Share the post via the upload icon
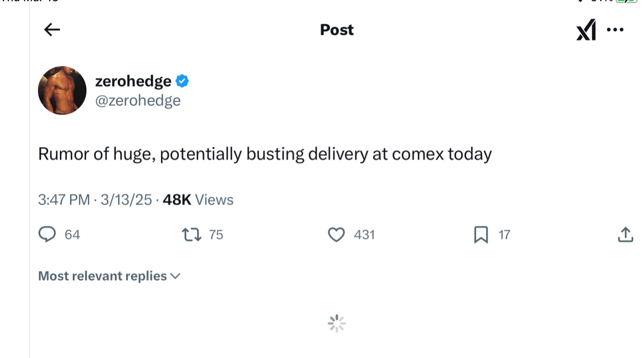 625,234
